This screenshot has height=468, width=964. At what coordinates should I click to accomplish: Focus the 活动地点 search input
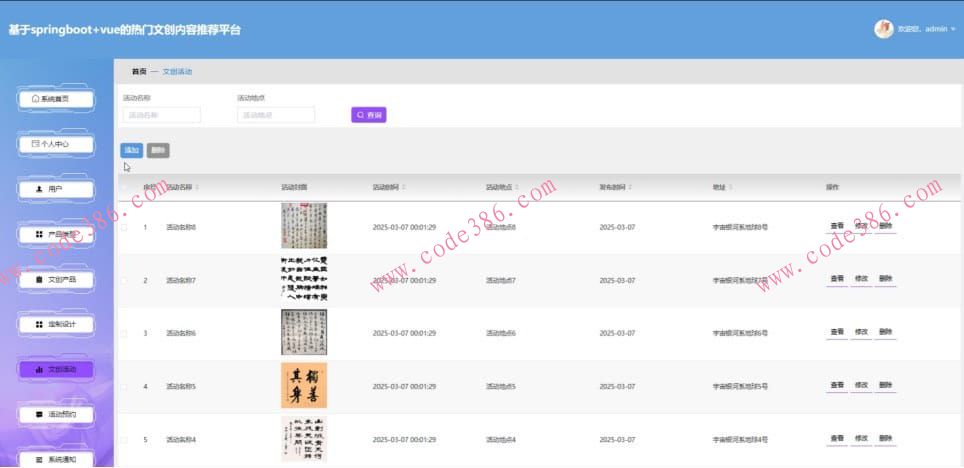[276, 115]
